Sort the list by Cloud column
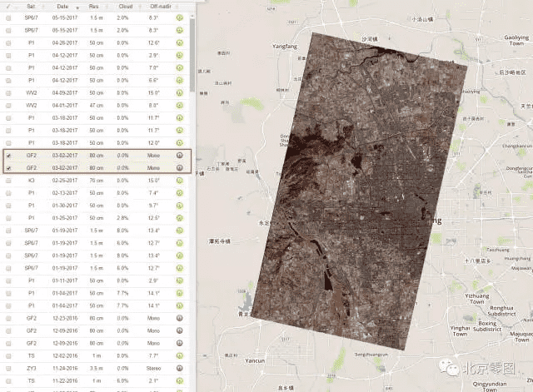This screenshot has height=392, width=533. pyautogui.click(x=126, y=7)
